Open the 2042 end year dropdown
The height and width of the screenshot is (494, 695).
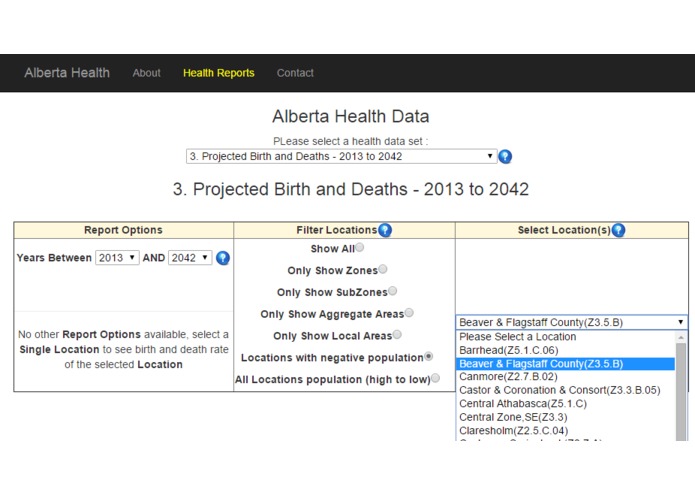click(x=190, y=257)
